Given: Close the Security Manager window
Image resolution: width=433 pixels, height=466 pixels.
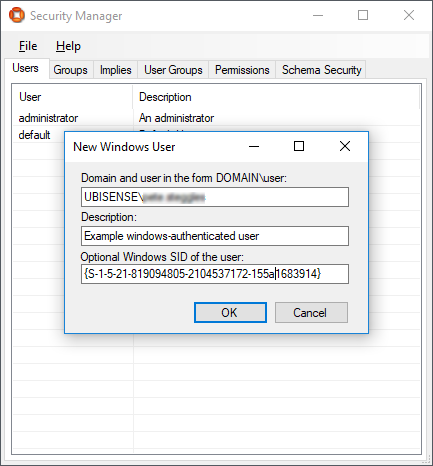Looking at the screenshot, I should [409, 15].
